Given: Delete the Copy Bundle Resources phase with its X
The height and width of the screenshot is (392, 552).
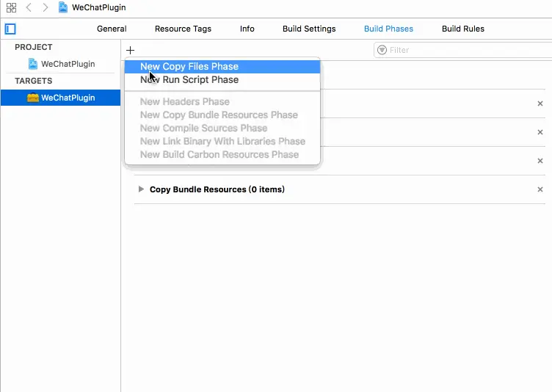Looking at the screenshot, I should [x=540, y=189].
